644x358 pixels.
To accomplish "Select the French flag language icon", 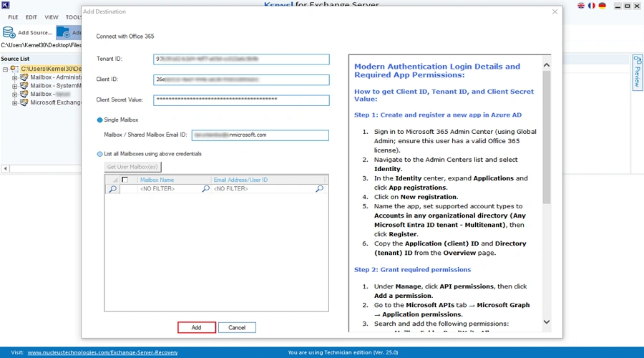I will pos(592,6).
